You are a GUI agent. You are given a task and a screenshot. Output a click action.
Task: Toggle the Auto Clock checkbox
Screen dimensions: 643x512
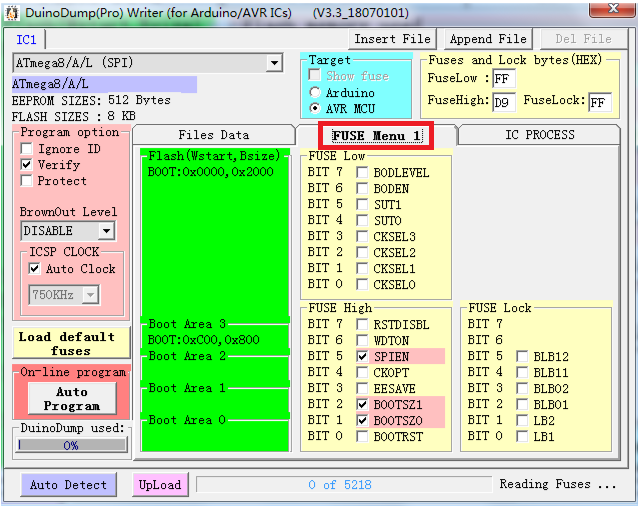34,269
